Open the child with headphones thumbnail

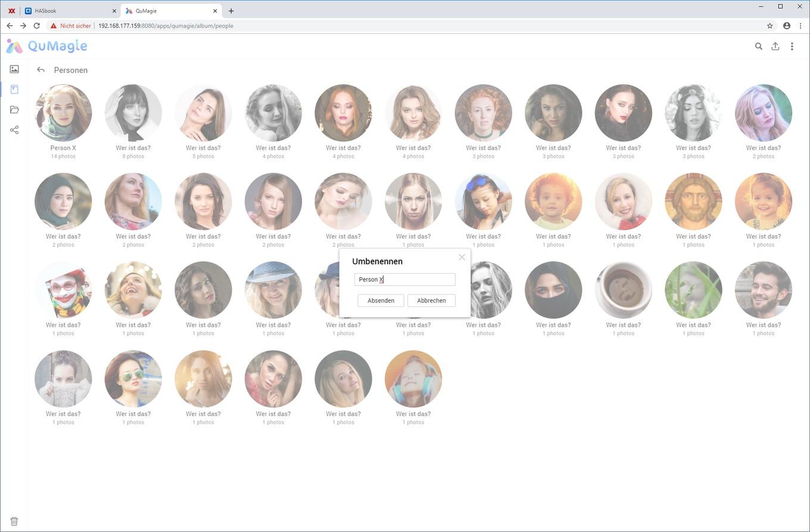413,378
